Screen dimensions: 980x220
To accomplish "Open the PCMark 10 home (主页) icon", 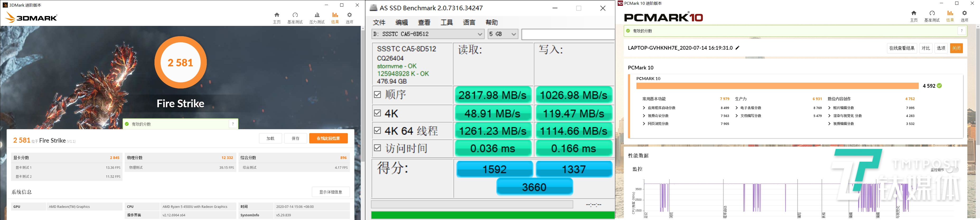I will (914, 16).
